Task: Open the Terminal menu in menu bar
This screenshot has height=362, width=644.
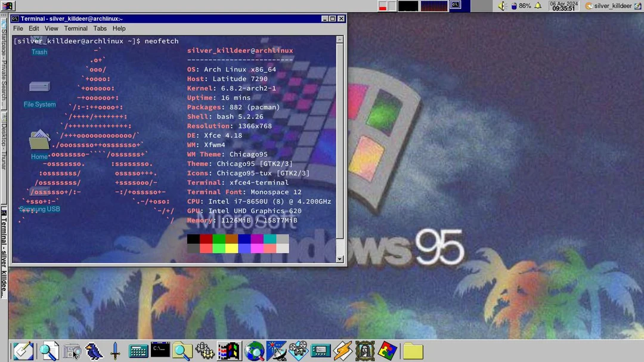Action: (x=76, y=29)
